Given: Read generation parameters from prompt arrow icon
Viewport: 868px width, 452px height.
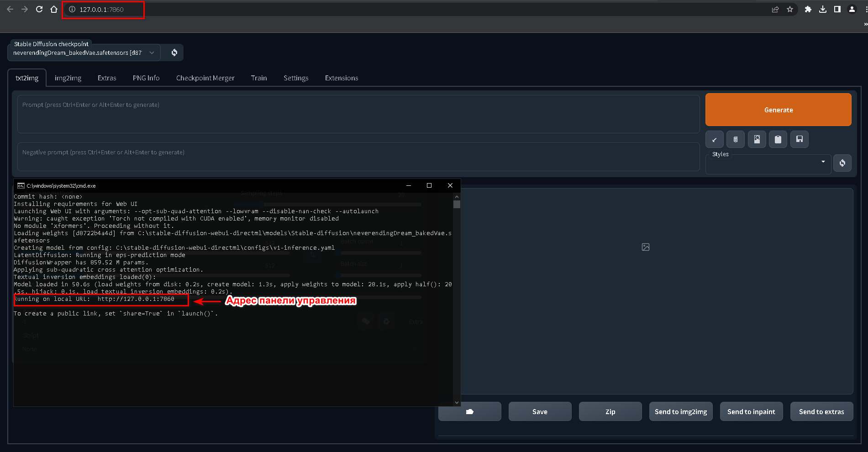Looking at the screenshot, I should pyautogui.click(x=715, y=139).
